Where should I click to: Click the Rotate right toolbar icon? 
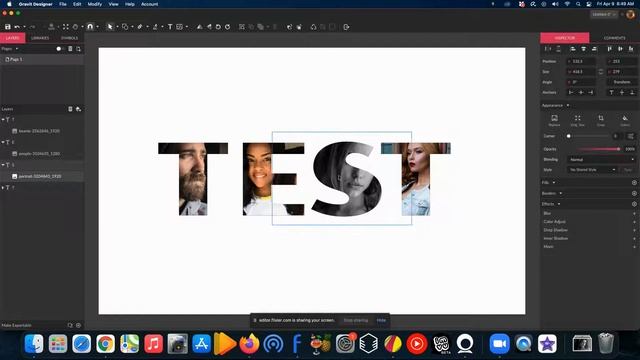pos(228,27)
